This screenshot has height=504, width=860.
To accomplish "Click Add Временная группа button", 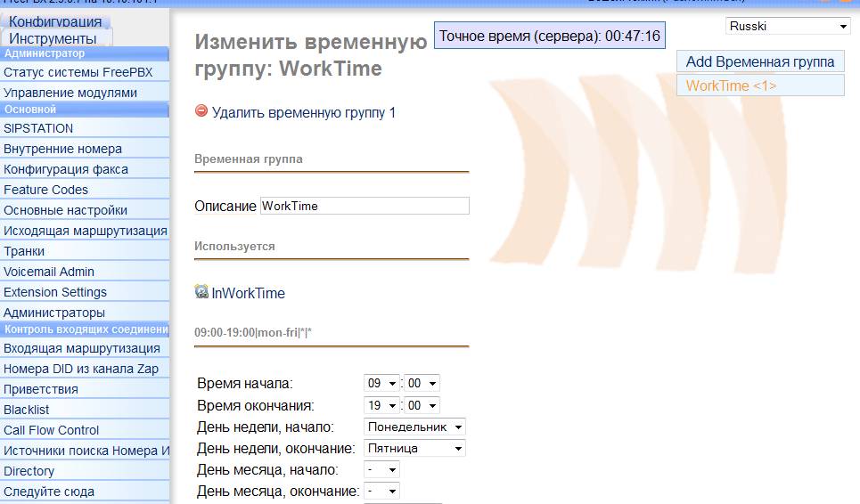I will click(x=760, y=62).
